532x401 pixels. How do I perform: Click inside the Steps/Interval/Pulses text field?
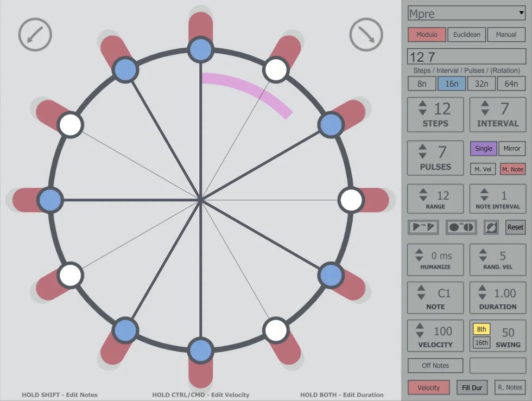(466, 56)
